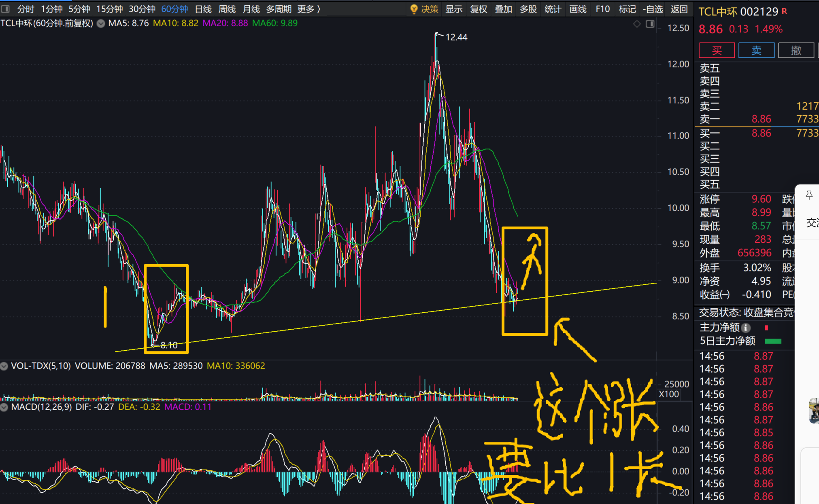This screenshot has height=504, width=819.
Task: Switch to the 周线 weekly chart
Action: 227,9
